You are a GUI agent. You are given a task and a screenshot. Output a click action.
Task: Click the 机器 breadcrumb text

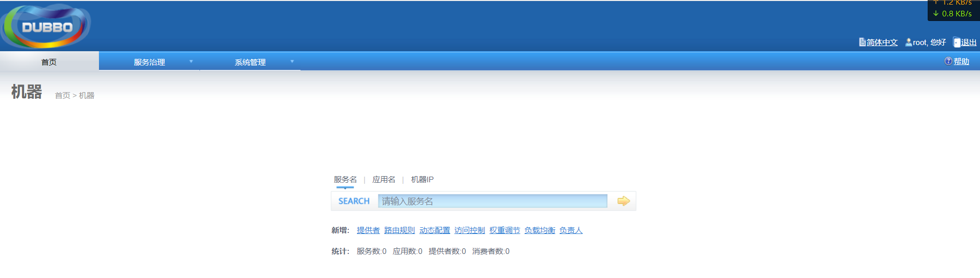click(87, 95)
